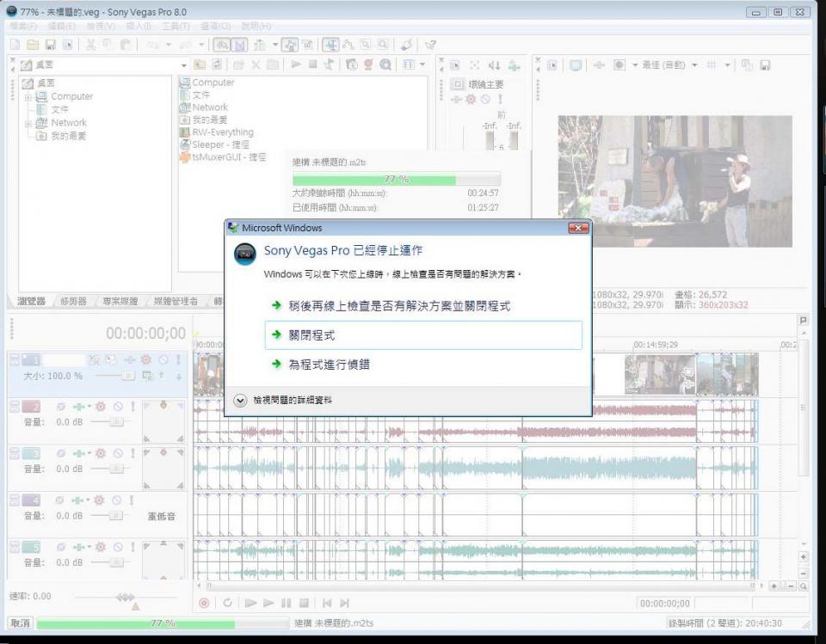The height and width of the screenshot is (644, 826).
Task: Click the Cut icon on the toolbar
Action: 91,43
